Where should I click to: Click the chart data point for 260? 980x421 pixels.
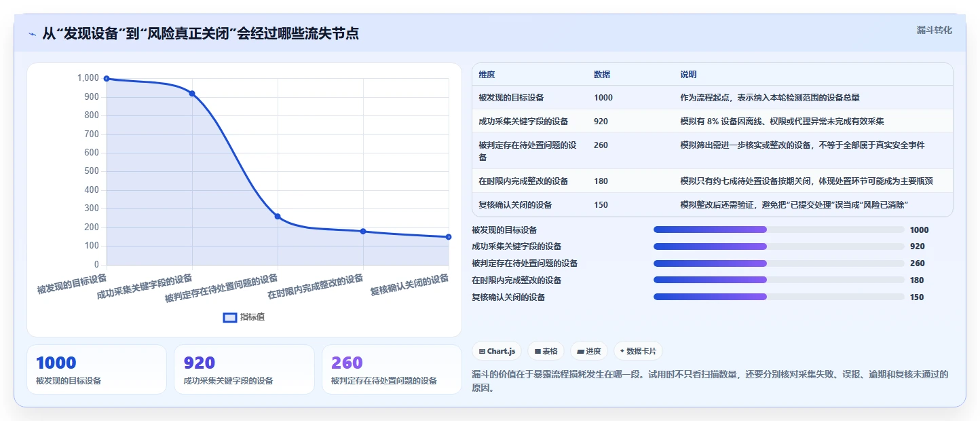[x=278, y=217]
